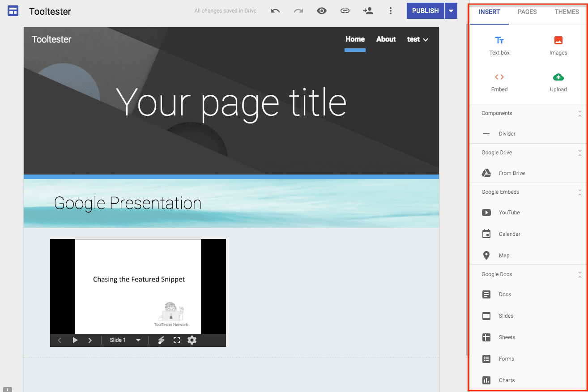The width and height of the screenshot is (588, 392).
Task: Click the Google Sites logo icon
Action: click(13, 11)
